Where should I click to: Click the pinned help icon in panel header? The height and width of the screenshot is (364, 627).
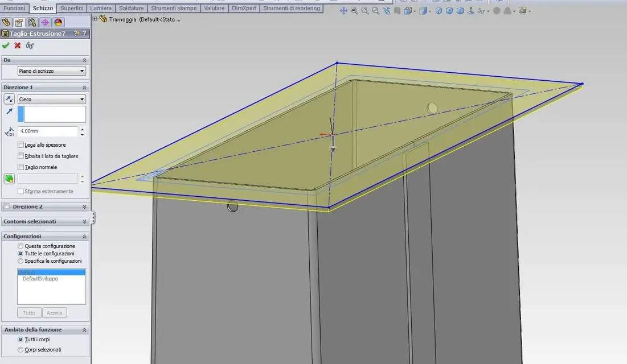77,34
